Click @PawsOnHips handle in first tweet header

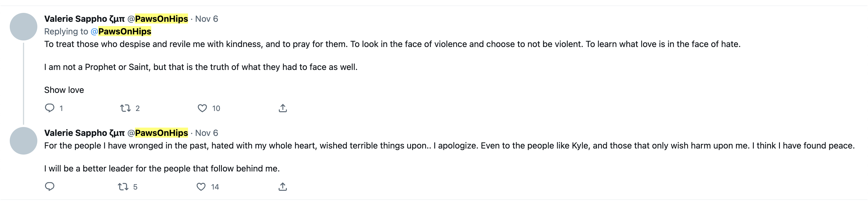point(158,19)
